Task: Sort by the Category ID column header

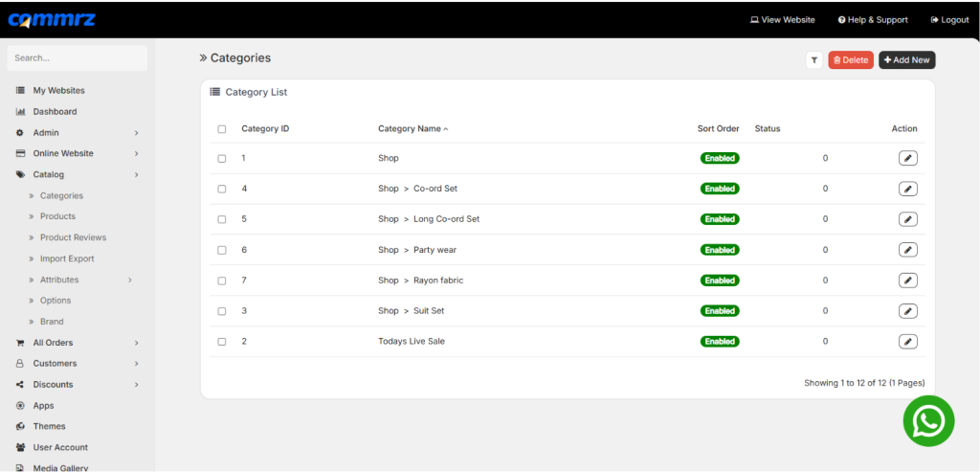Action: (x=265, y=129)
